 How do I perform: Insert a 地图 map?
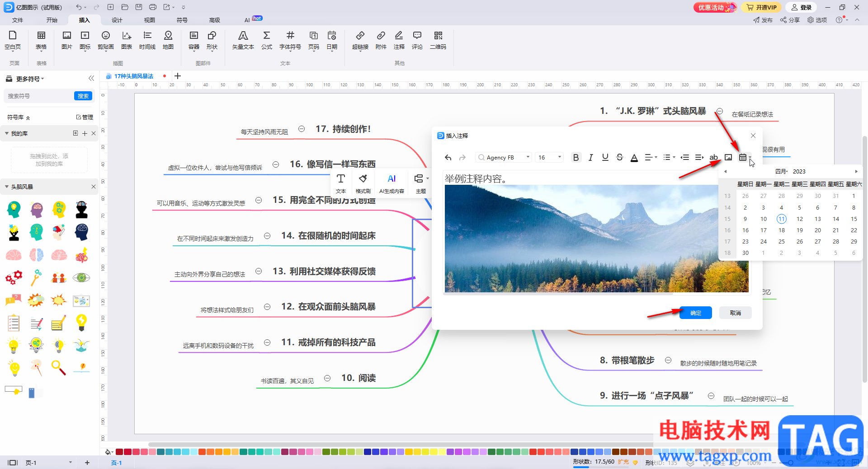click(x=168, y=40)
